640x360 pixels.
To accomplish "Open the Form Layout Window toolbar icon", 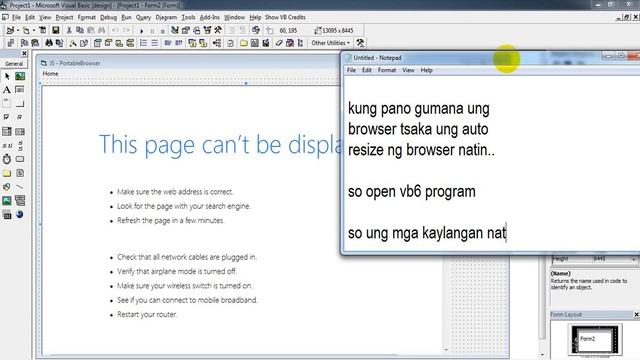I will pos(196,30).
